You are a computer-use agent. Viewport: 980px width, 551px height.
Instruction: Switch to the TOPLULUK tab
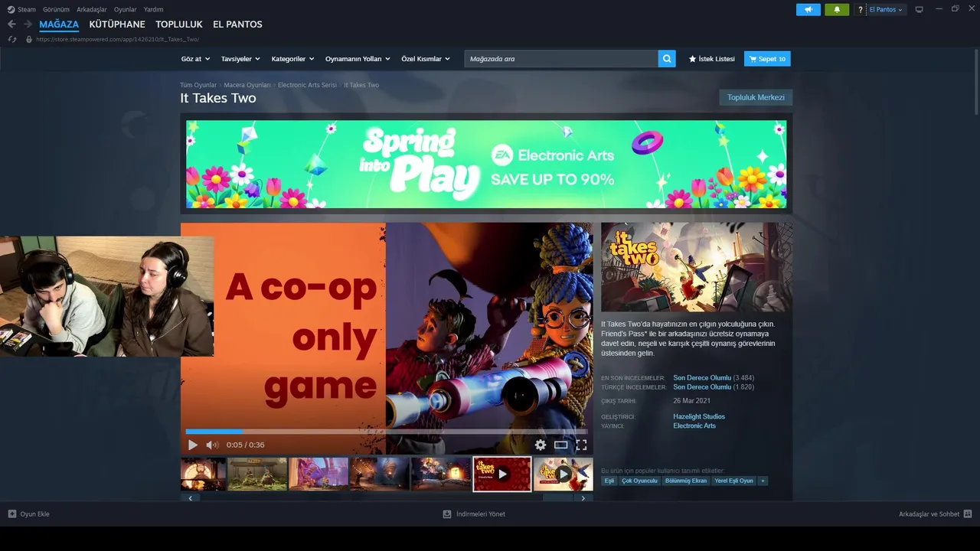pyautogui.click(x=179, y=24)
